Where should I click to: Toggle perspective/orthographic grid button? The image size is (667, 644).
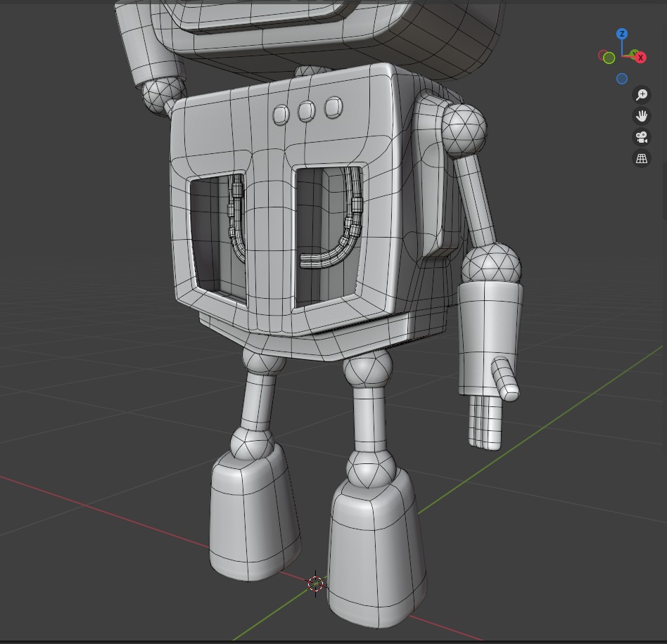[x=642, y=158]
